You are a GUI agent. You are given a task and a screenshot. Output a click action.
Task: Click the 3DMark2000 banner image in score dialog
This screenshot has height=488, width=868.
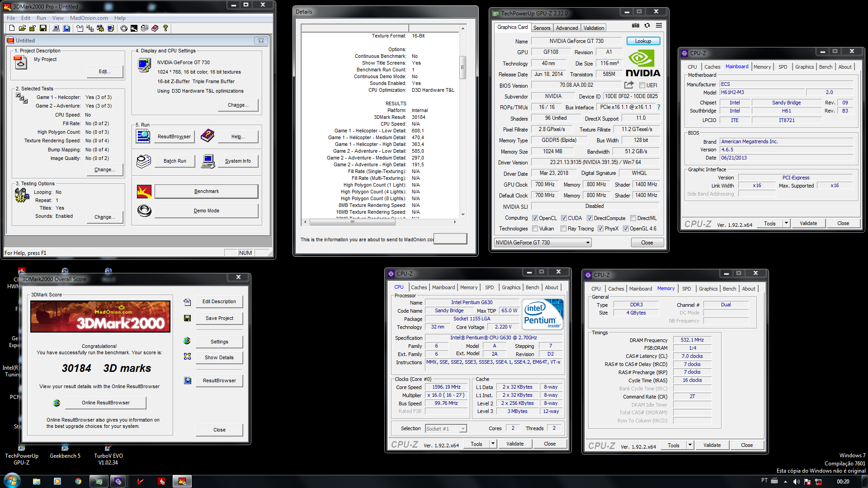(x=100, y=316)
